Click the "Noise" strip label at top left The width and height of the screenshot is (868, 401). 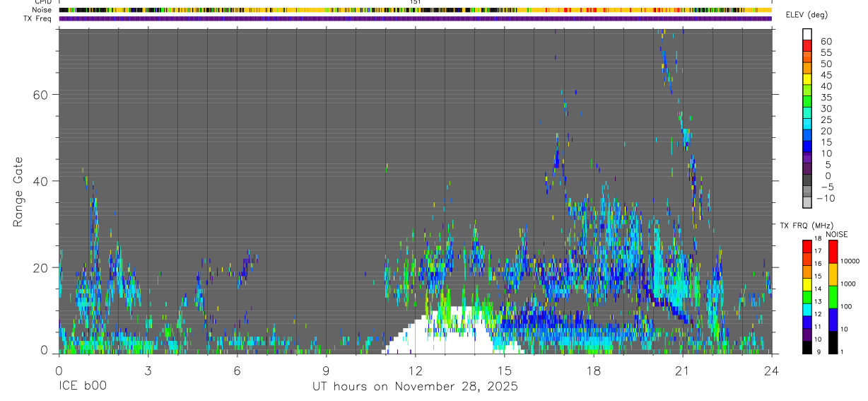point(42,10)
